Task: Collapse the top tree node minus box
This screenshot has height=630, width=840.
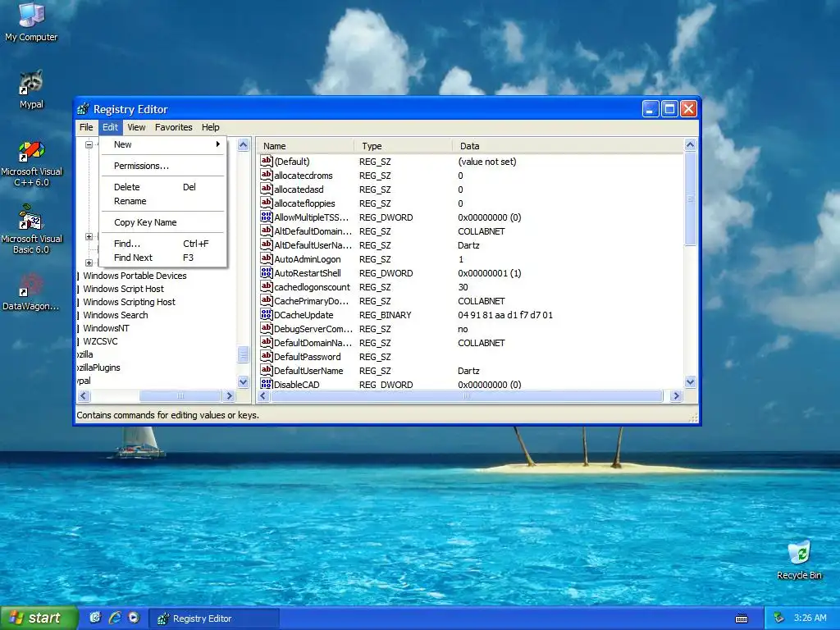Action: 89,144
